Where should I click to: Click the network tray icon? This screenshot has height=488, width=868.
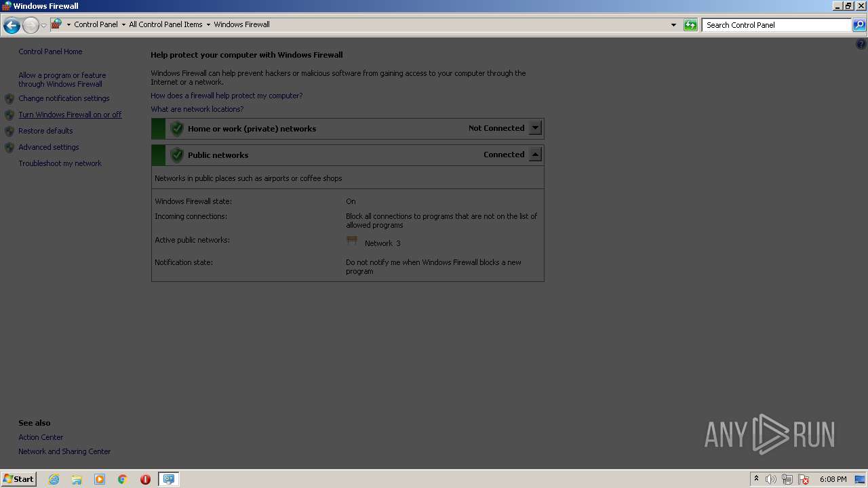click(787, 479)
